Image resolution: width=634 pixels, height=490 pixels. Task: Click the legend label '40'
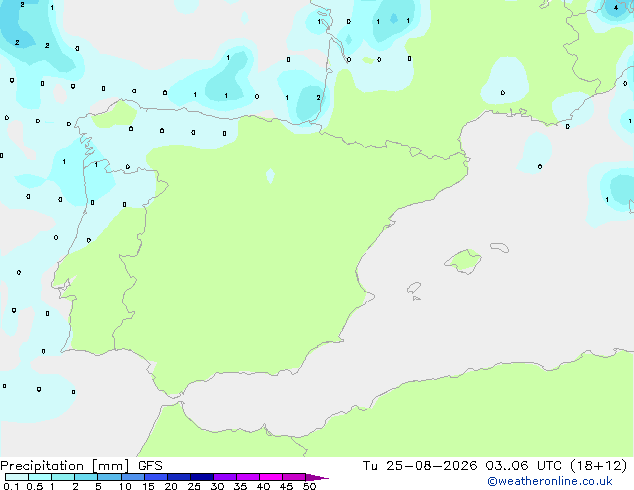point(263,486)
